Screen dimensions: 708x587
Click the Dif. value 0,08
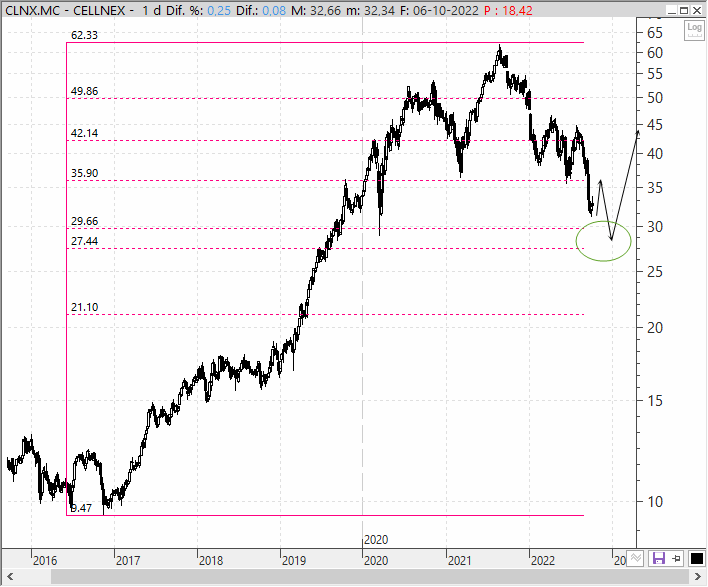click(x=274, y=10)
